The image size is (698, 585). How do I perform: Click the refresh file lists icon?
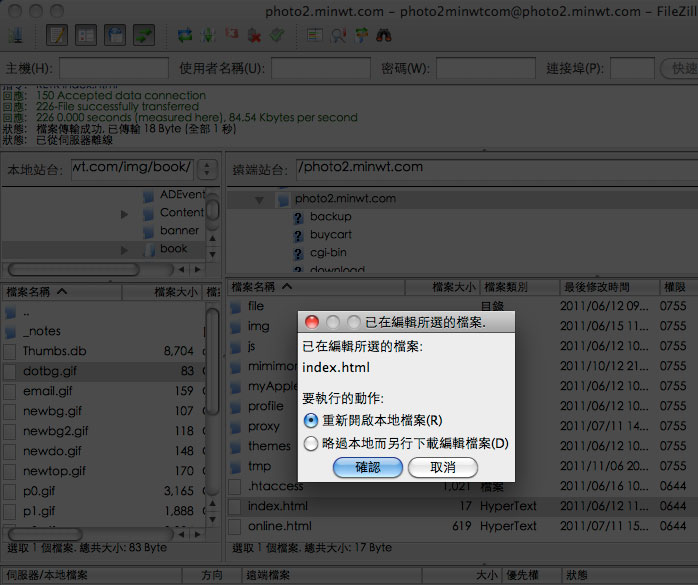[185, 35]
